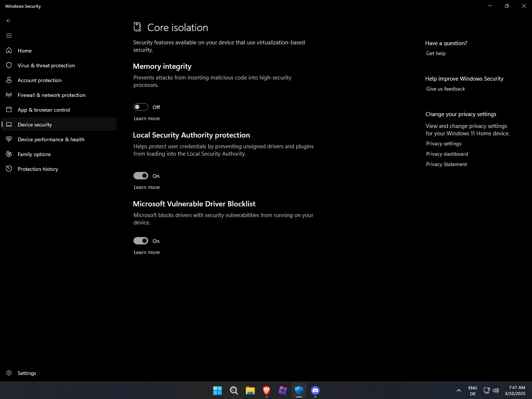This screenshot has width=532, height=399.
Task: Open the Privacy dashboard link
Action: pos(447,154)
